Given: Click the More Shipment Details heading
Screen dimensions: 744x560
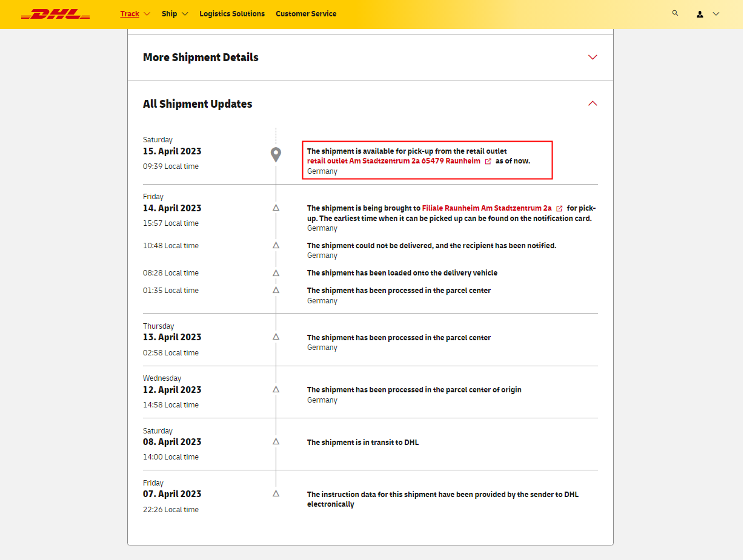Looking at the screenshot, I should coord(201,58).
